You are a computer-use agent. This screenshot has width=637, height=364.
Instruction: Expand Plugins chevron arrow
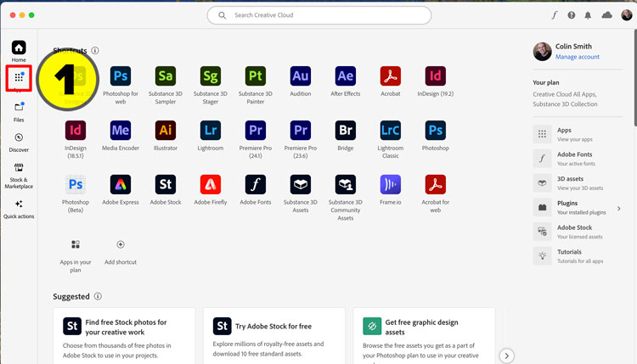pos(618,208)
